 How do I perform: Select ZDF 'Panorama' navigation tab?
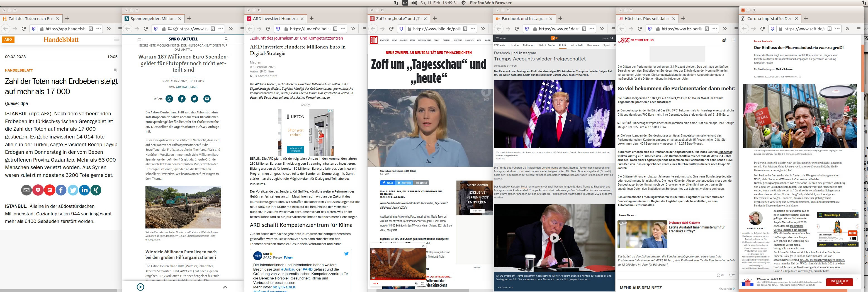[593, 45]
